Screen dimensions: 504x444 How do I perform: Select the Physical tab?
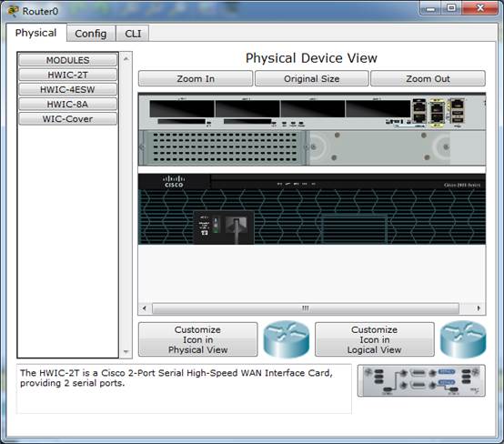pyautogui.click(x=36, y=33)
